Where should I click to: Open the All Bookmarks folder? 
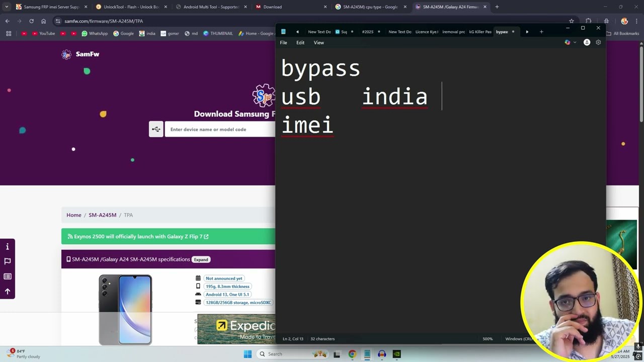click(x=622, y=34)
